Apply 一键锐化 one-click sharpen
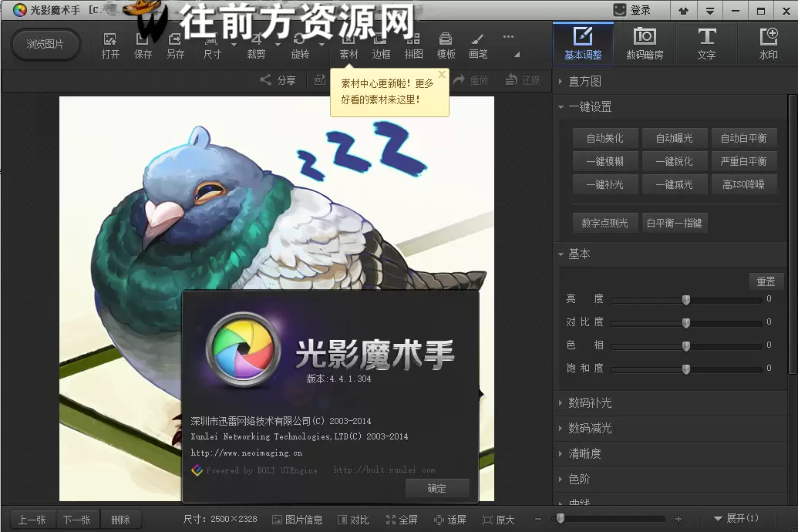 [675, 161]
